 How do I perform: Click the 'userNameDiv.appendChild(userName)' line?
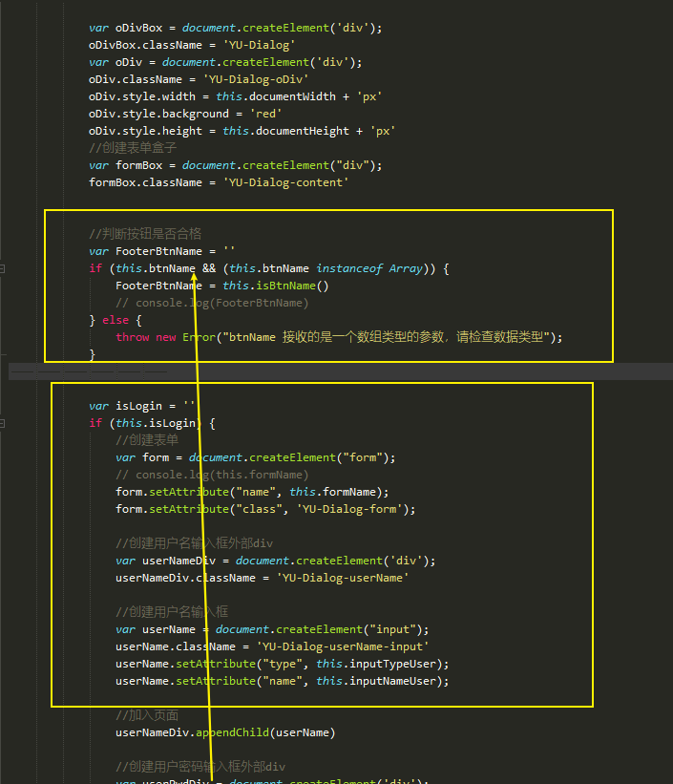click(225, 732)
